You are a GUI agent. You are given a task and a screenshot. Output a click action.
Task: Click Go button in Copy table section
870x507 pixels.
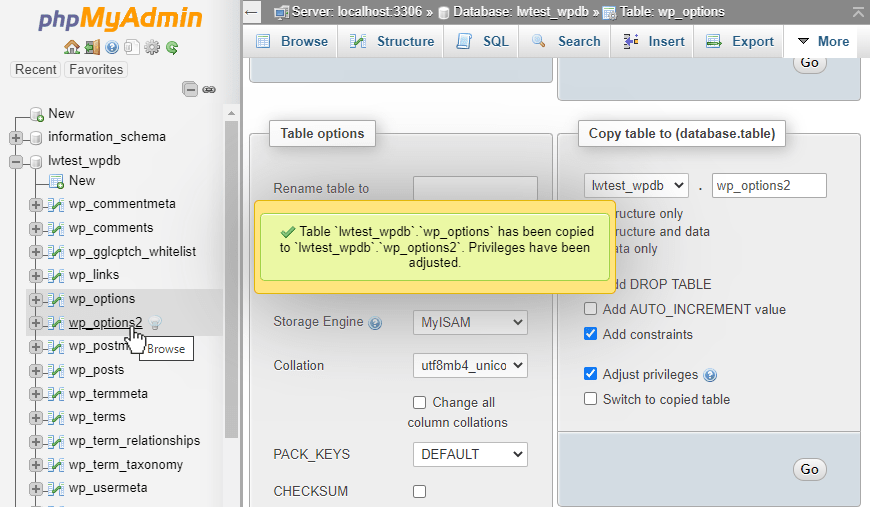click(x=810, y=469)
